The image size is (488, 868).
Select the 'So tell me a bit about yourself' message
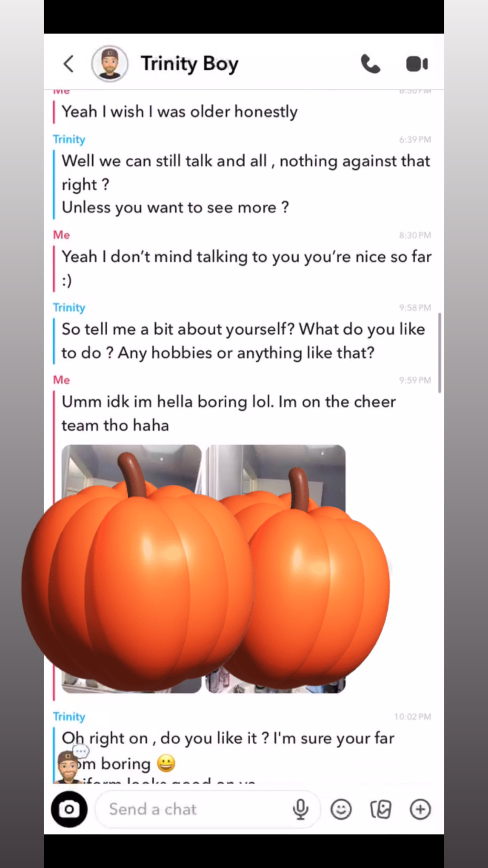pos(243,341)
